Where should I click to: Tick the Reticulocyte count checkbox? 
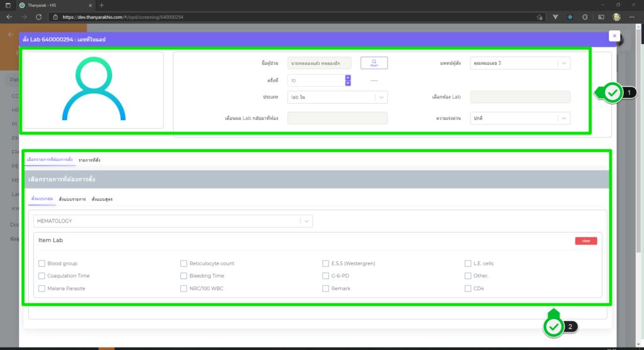tap(184, 263)
